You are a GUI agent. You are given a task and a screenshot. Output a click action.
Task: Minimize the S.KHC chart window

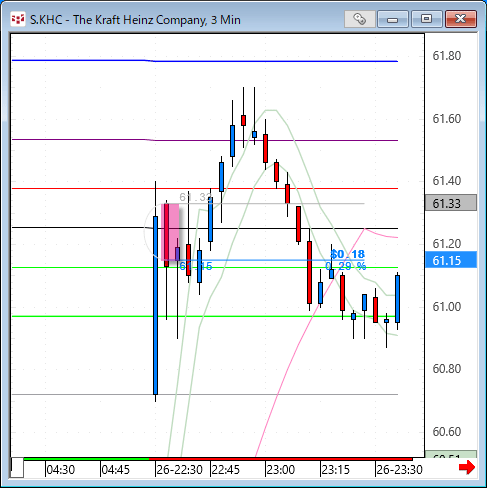point(393,19)
